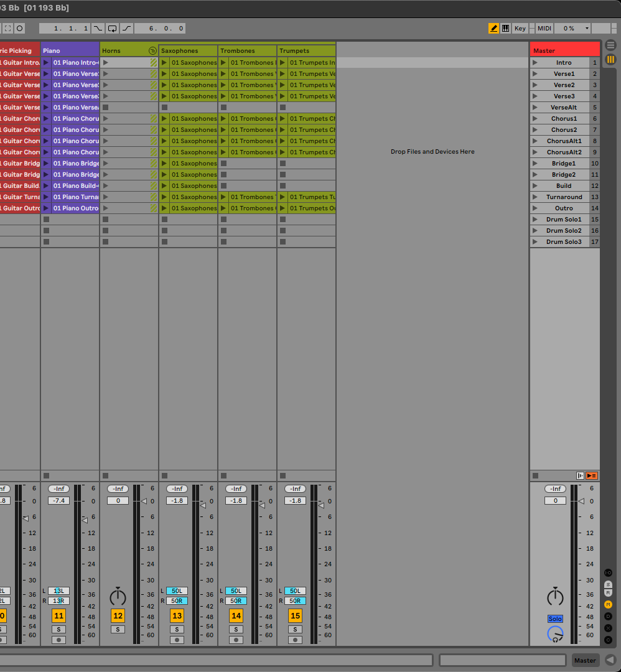The height and width of the screenshot is (672, 621).
Task: Toggle track activator 13 for Saxophones
Action: click(177, 616)
